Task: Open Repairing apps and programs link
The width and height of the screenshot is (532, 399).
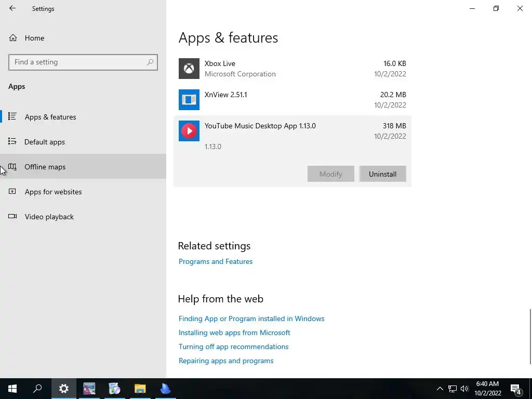Action: pos(226,361)
